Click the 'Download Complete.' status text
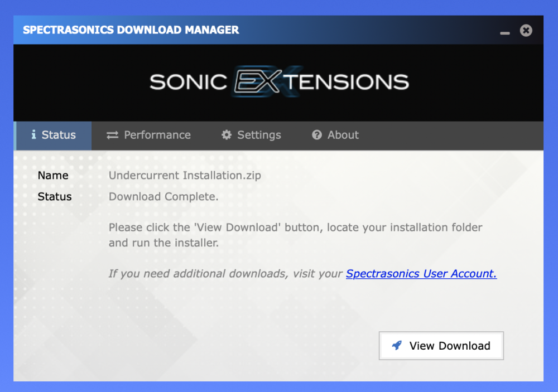 point(163,197)
